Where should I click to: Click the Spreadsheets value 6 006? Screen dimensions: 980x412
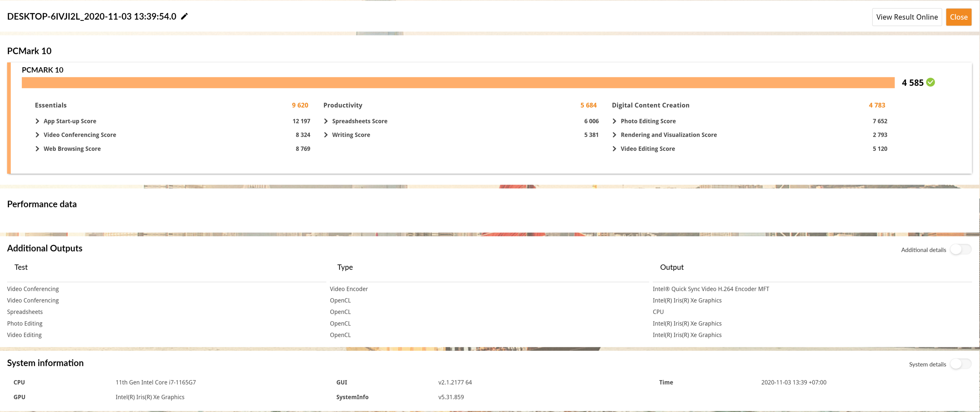click(x=592, y=121)
